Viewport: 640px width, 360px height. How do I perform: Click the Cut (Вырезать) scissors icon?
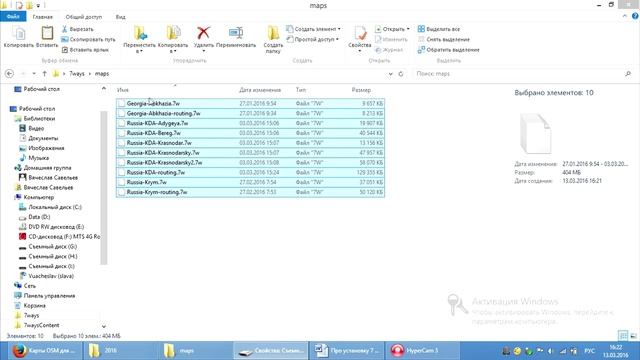pyautogui.click(x=64, y=29)
